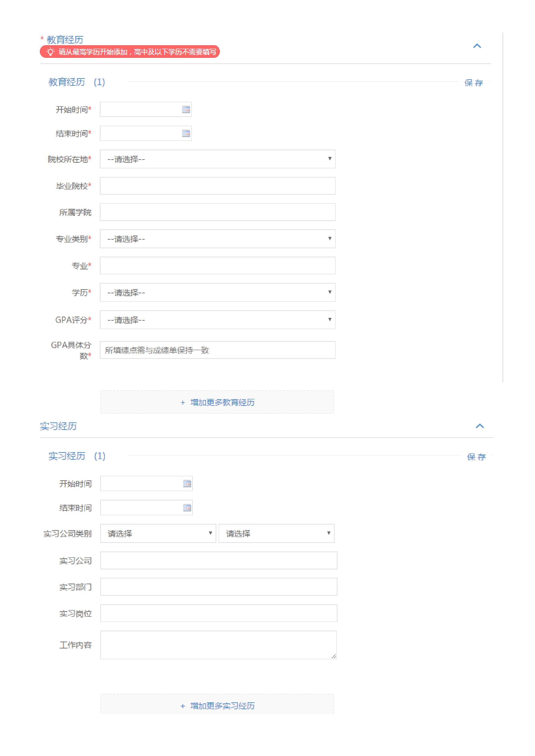The image size is (535, 756).
Task: Focus the 专业 input field
Action: pyautogui.click(x=218, y=266)
